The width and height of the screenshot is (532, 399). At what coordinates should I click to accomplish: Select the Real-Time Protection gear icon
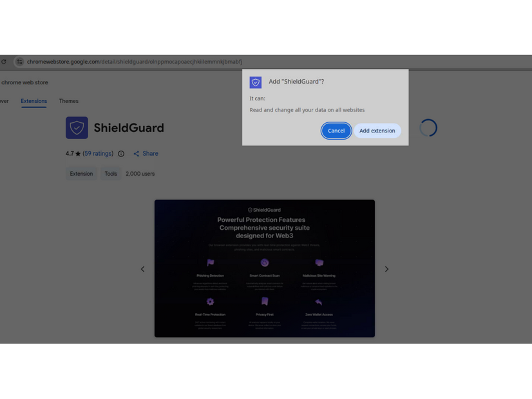tap(210, 302)
